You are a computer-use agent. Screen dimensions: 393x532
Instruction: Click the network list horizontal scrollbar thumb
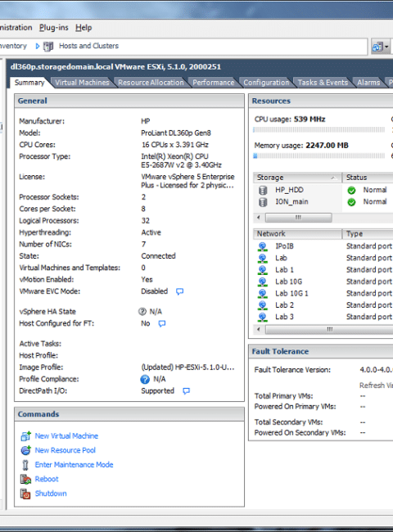coord(329,330)
